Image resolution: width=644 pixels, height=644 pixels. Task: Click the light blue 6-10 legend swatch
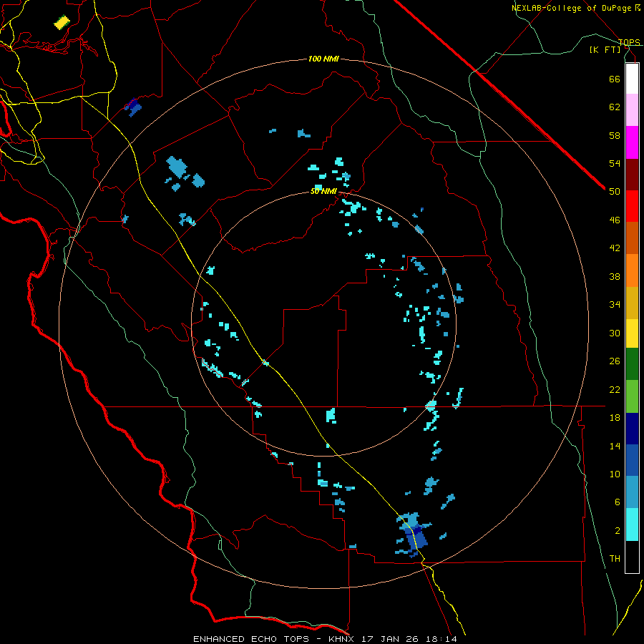tap(632, 492)
